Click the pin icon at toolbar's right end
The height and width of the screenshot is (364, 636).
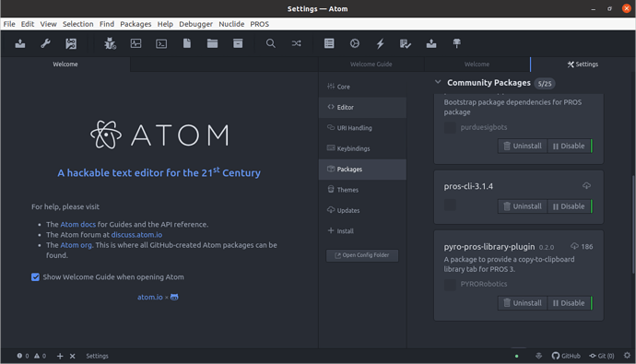coord(456,43)
